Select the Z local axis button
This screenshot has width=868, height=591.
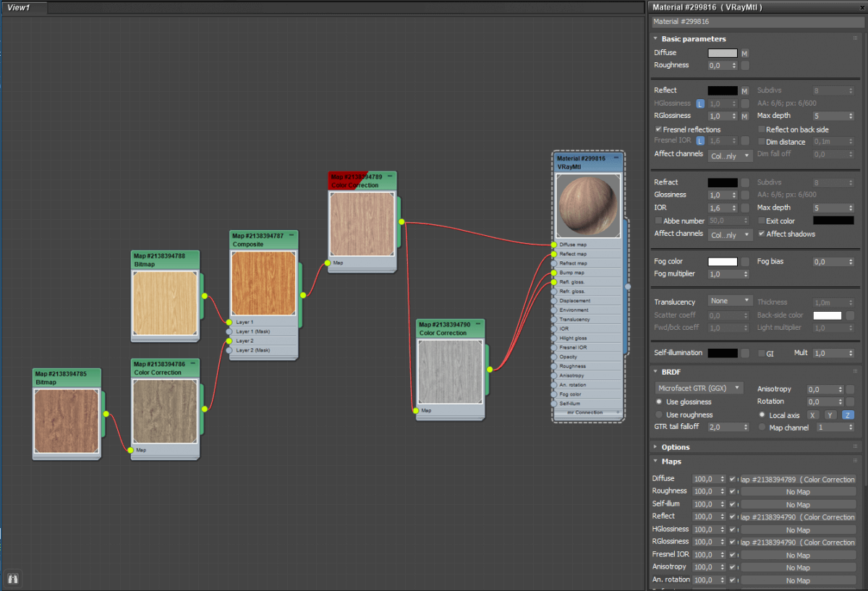[x=848, y=415]
